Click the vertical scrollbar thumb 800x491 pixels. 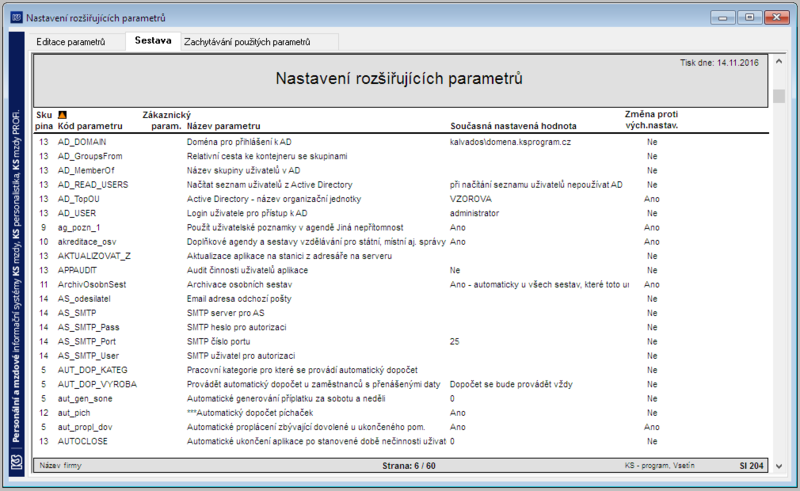click(779, 96)
